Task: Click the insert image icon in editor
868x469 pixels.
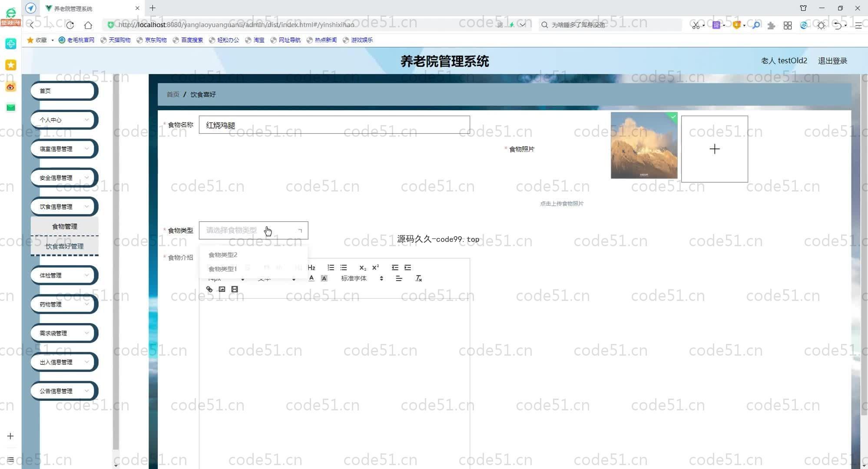Action: click(222, 289)
